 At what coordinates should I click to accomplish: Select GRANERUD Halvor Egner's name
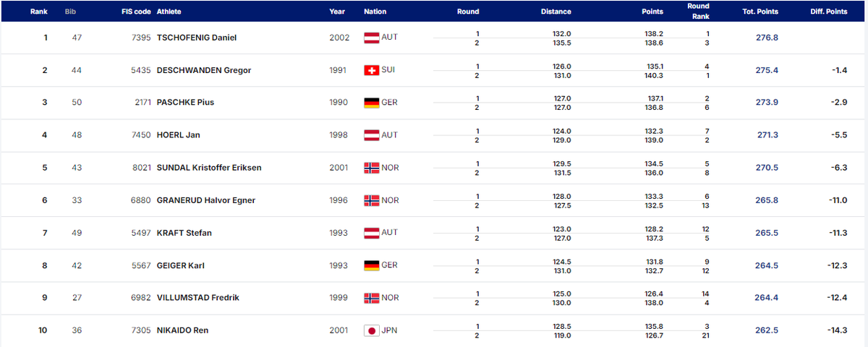206,200
